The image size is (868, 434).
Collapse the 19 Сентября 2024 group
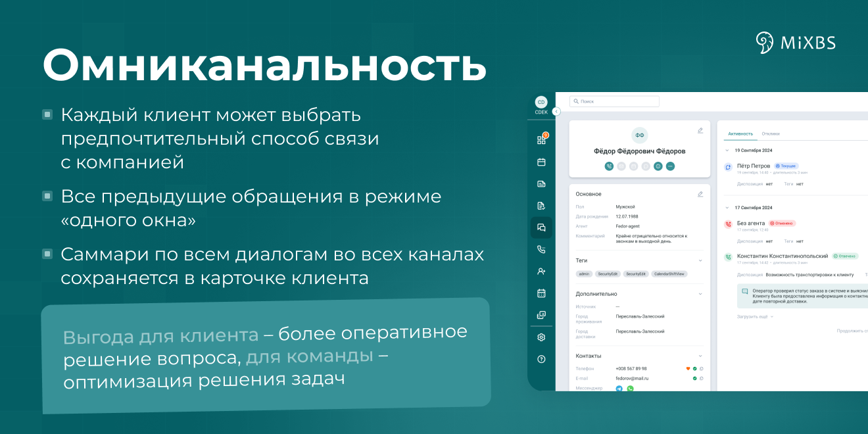[727, 151]
